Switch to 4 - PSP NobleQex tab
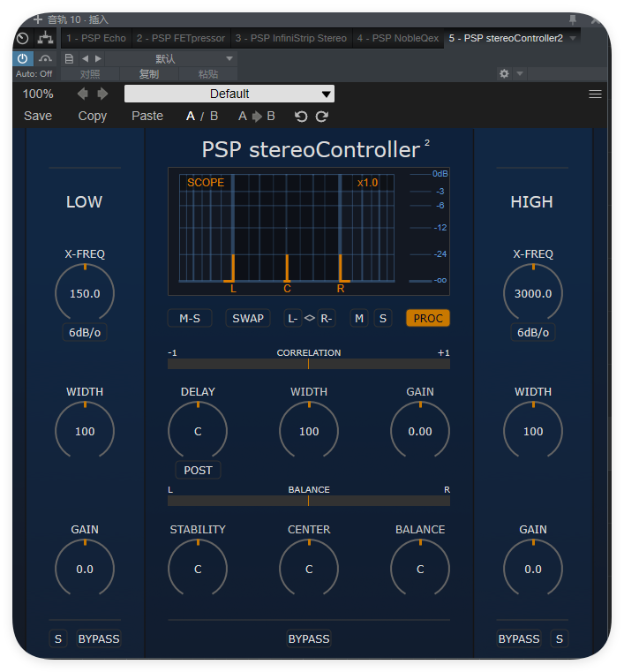This screenshot has width=624, height=672. (x=398, y=38)
